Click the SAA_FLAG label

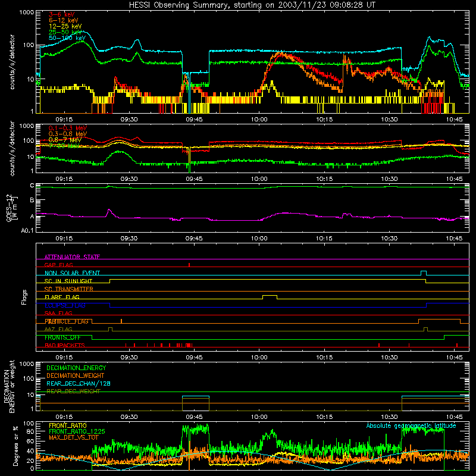click(x=58, y=313)
